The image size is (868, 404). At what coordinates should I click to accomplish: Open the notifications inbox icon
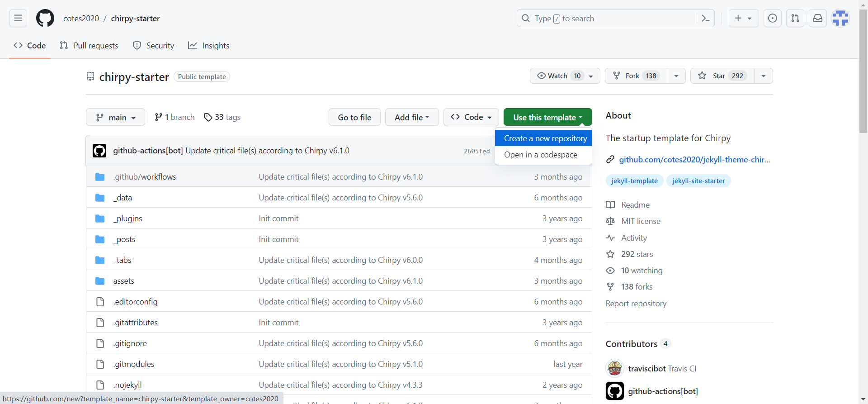pos(818,18)
